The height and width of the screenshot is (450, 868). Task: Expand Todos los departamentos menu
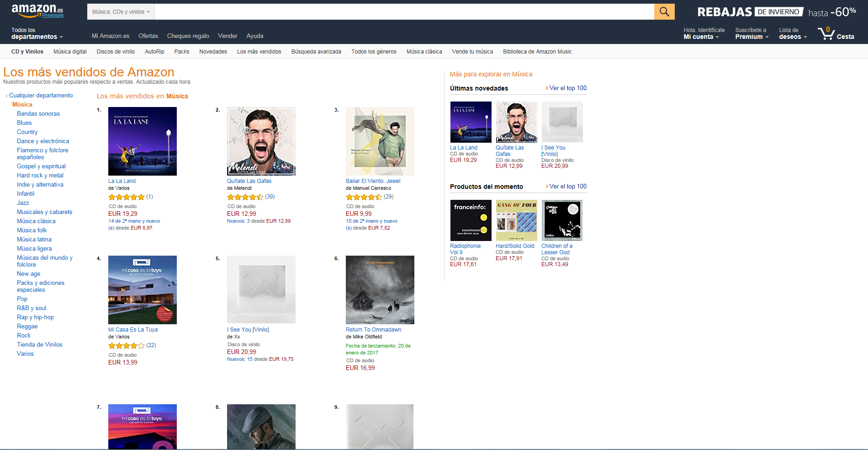37,33
